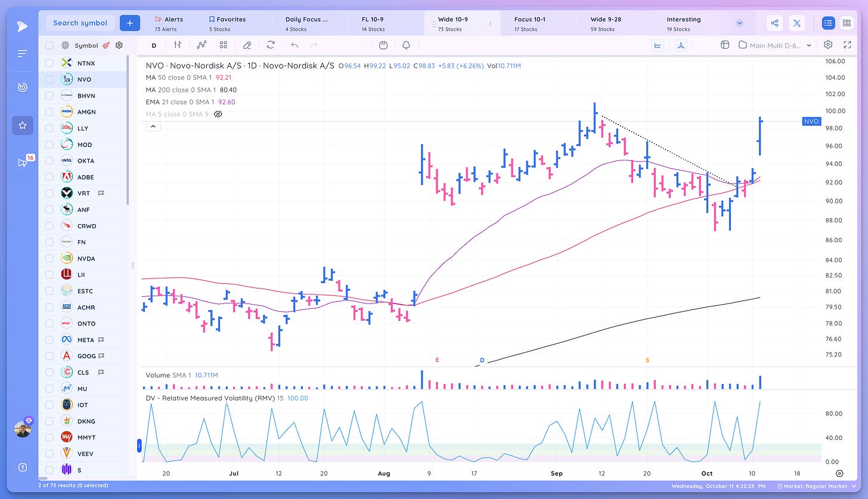The height and width of the screenshot is (499, 868).
Task: Select the drawing eraser pencil tool
Action: click(x=247, y=45)
